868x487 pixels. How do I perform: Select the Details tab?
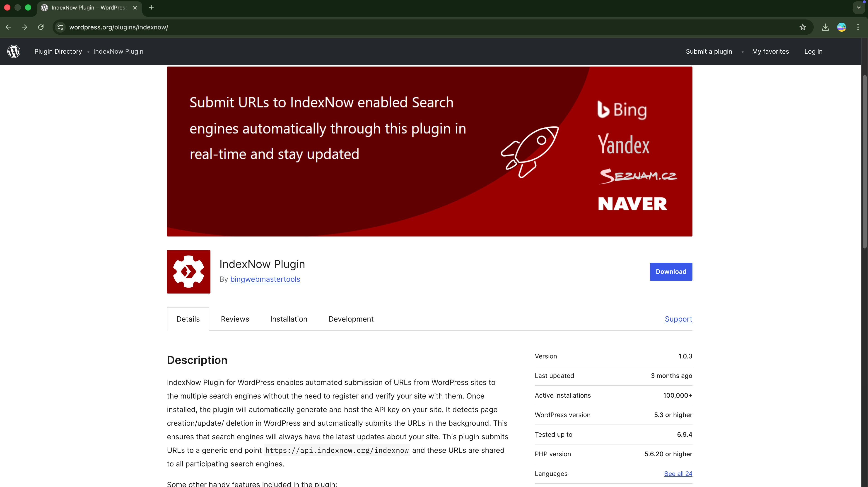tap(188, 319)
